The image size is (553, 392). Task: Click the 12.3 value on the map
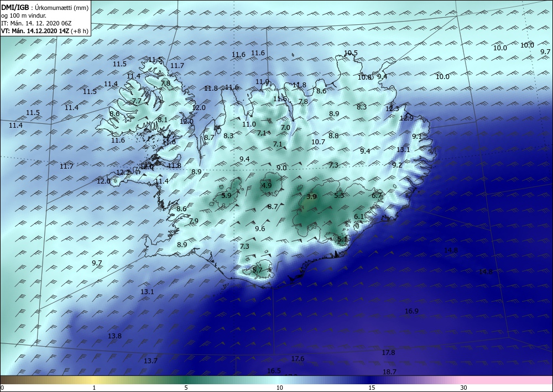coord(392,108)
